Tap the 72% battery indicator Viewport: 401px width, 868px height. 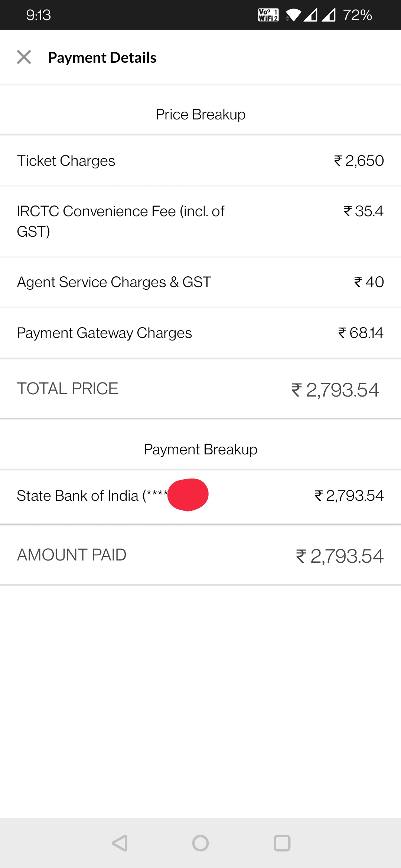point(357,15)
